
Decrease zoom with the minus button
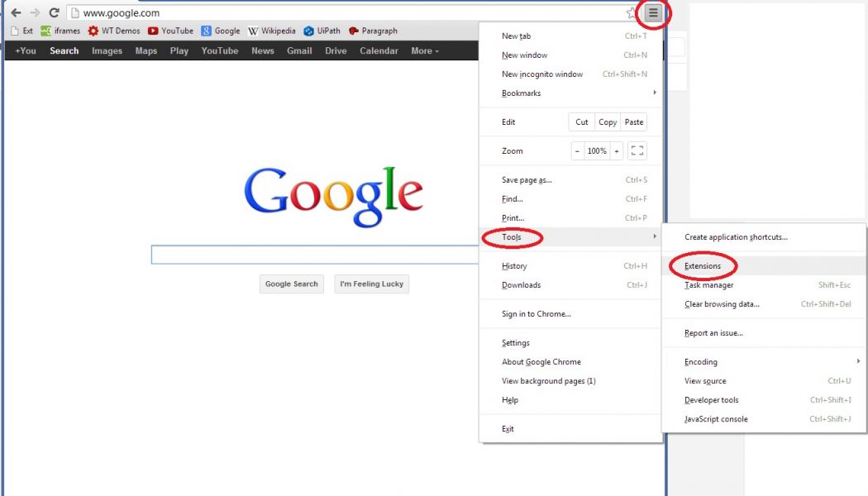pos(577,151)
